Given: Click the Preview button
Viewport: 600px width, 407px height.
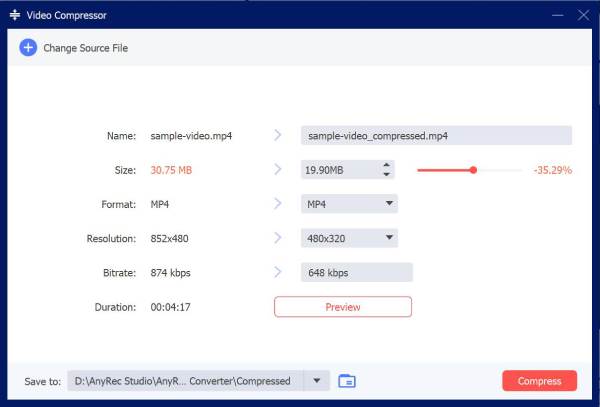Looking at the screenshot, I should (x=343, y=307).
